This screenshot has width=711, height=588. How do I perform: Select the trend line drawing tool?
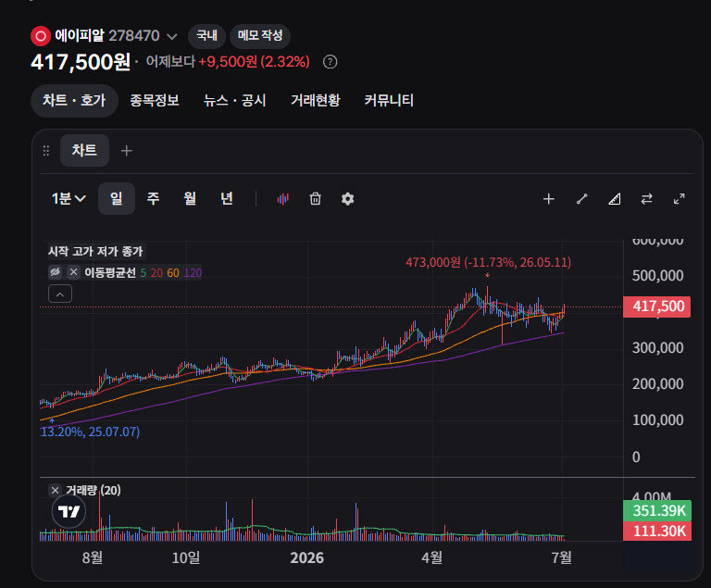[x=581, y=199]
